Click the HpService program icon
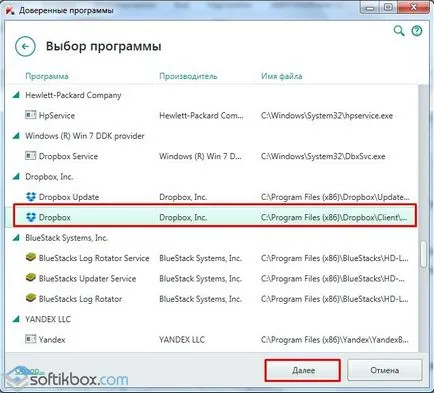This screenshot has height=393, width=434. 31,115
